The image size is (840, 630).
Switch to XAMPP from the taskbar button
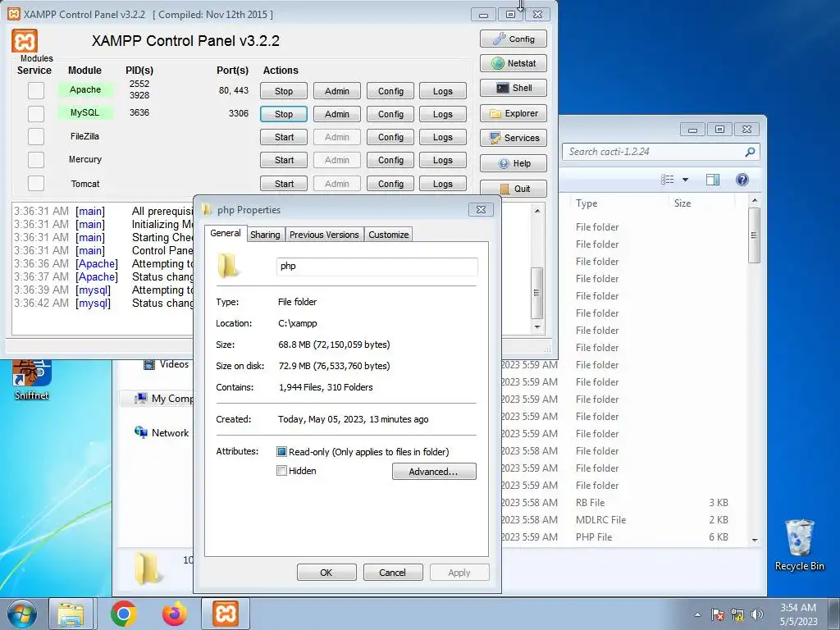click(226, 614)
